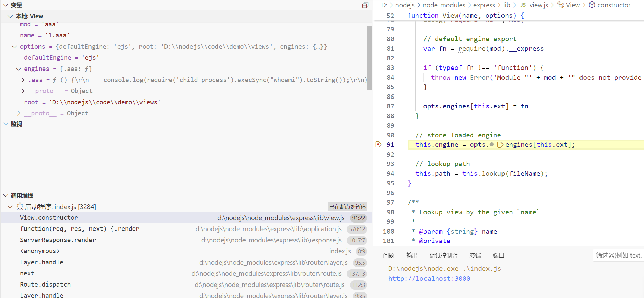Select the ServerResponse.render stack frame
Screen dimensions: 644x298
[x=58, y=240]
